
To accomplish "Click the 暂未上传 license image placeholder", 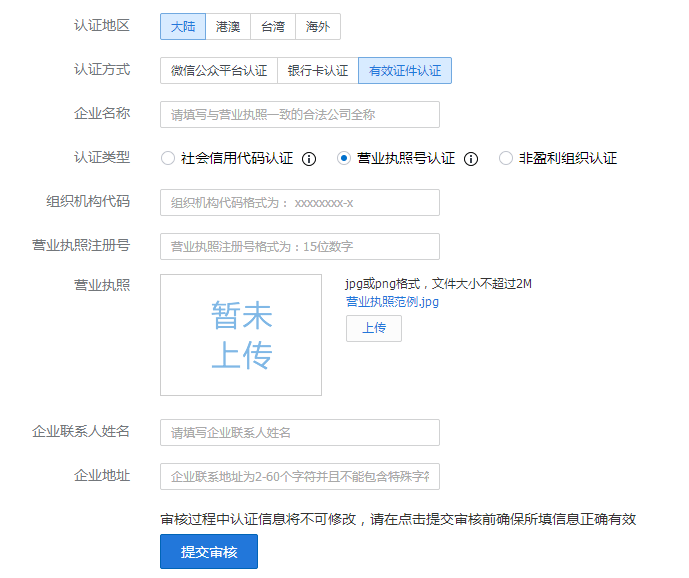I will click(x=241, y=335).
